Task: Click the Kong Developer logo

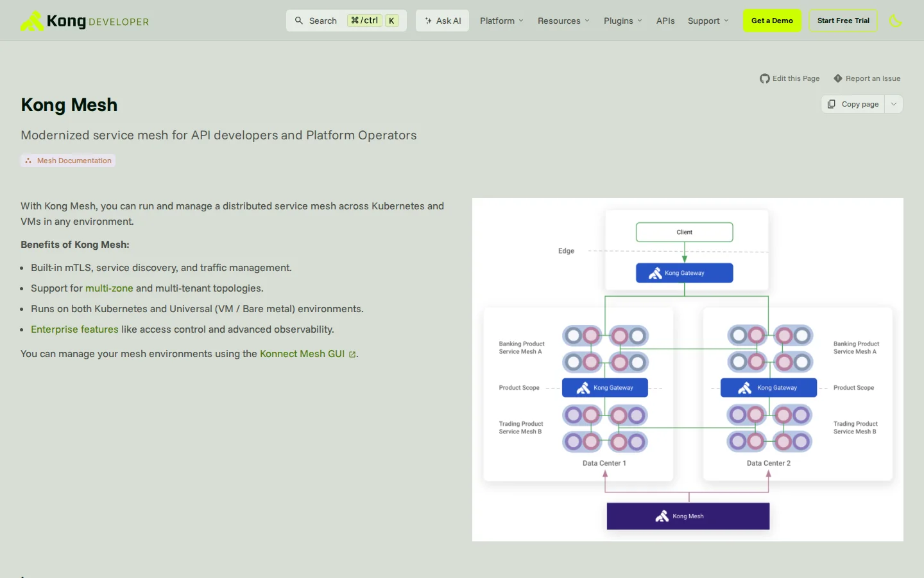Action: click(x=85, y=21)
